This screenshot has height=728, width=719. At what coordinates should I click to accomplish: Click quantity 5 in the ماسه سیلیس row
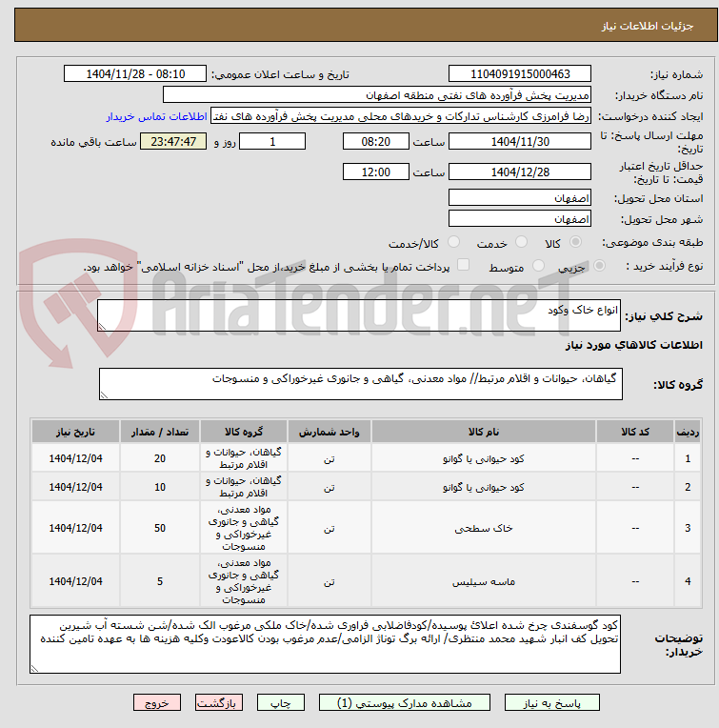[160, 581]
